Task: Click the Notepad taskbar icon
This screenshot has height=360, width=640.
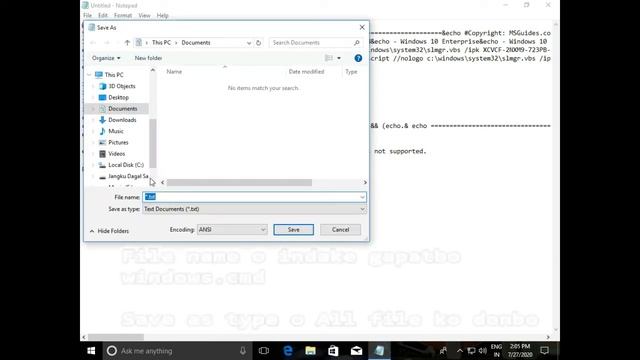Action: point(380,351)
